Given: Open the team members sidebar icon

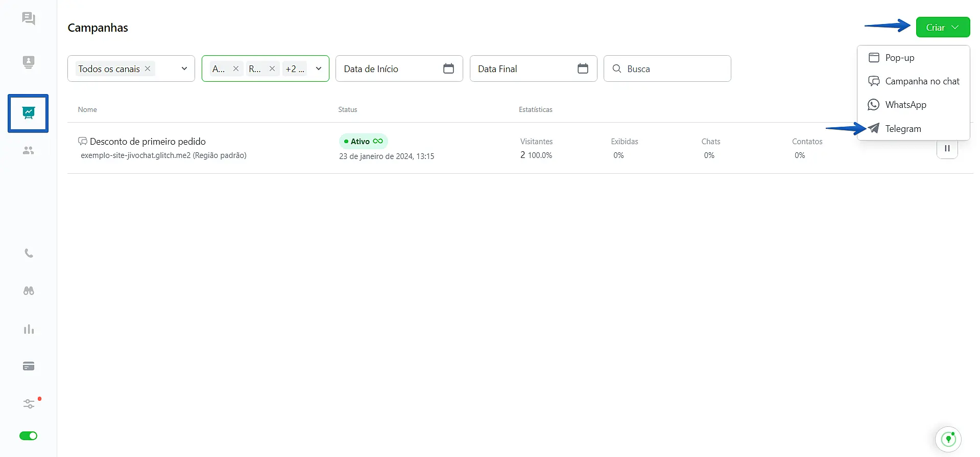Looking at the screenshot, I should 29,151.
